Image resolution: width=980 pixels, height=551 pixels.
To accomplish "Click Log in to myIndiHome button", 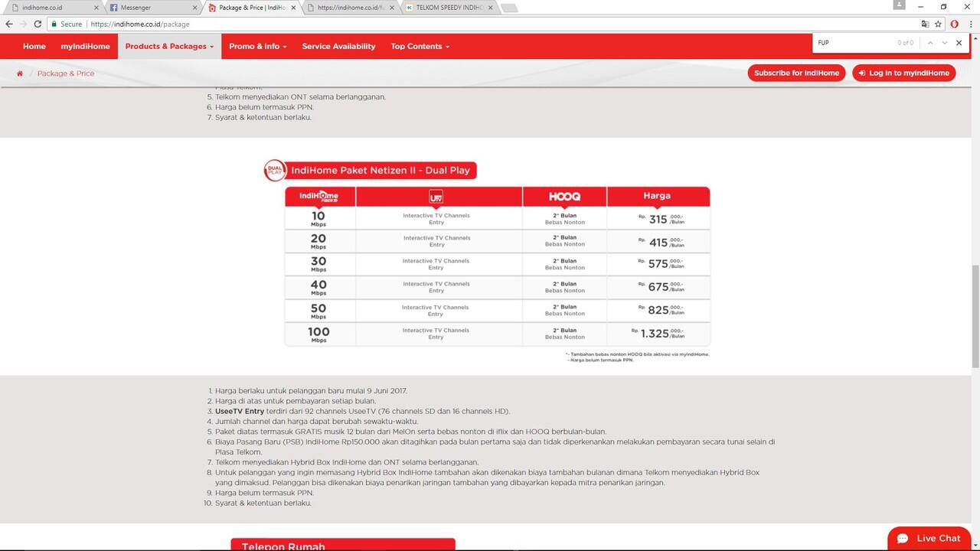I will [903, 73].
